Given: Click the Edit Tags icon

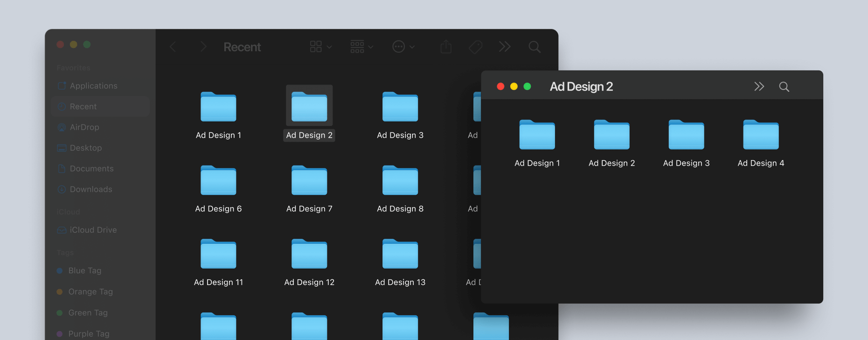Looking at the screenshot, I should point(475,47).
